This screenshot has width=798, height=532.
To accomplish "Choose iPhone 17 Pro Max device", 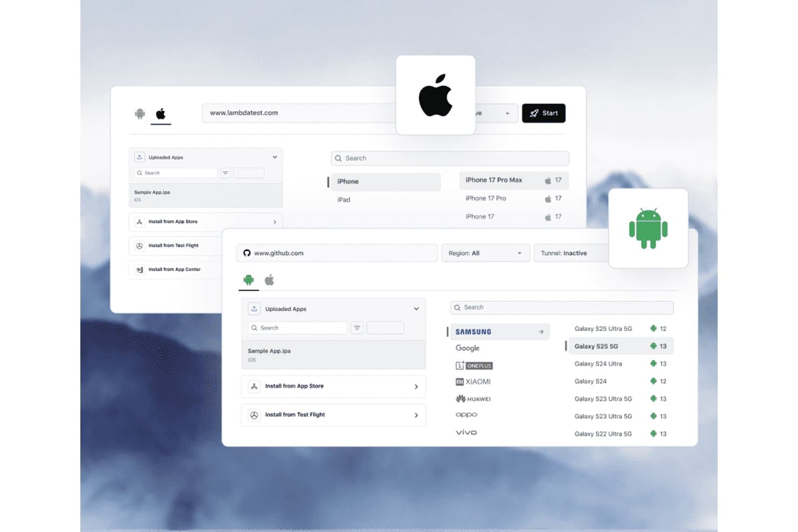I will [514, 180].
